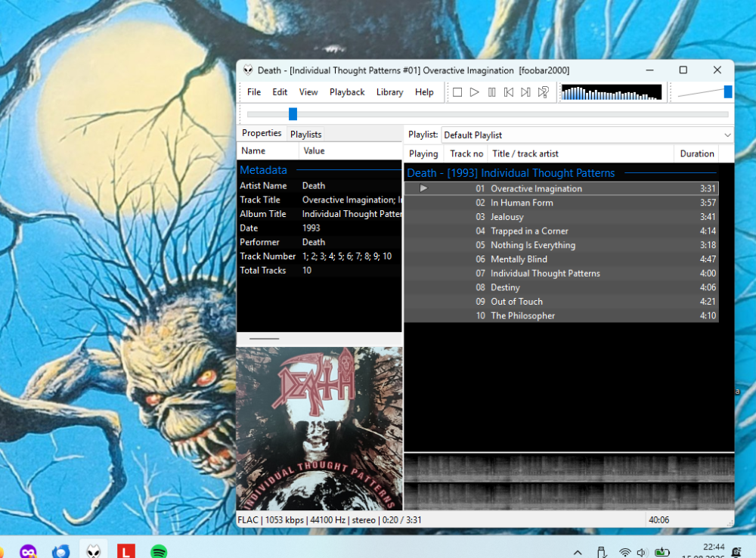Open the foobar2000 taskbar icon
This screenshot has width=756, height=558.
94,550
